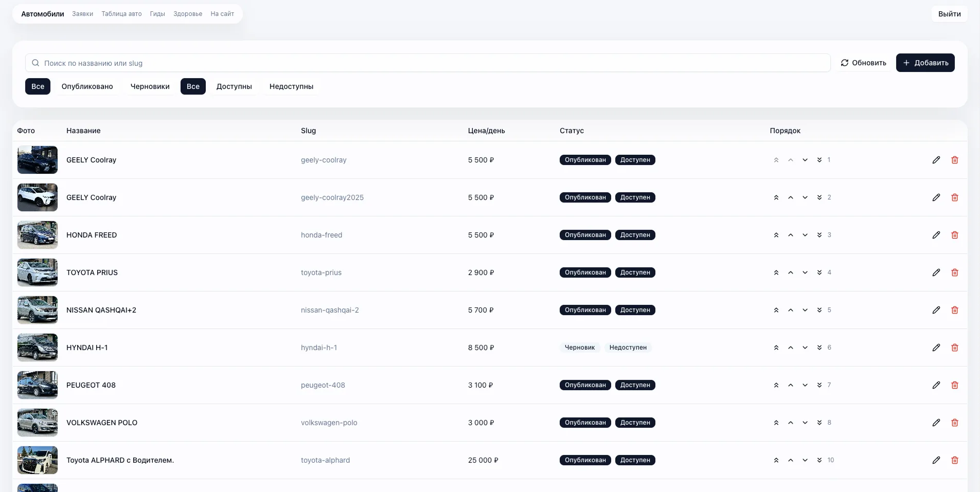Send VOLKSWAGEN POLO to the bottom

click(x=819, y=423)
